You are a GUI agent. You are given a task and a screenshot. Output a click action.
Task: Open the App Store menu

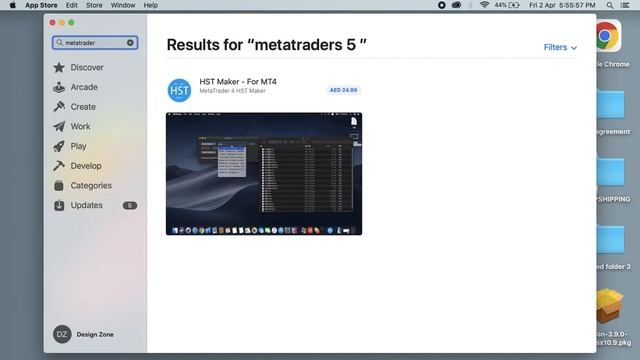[x=41, y=5]
